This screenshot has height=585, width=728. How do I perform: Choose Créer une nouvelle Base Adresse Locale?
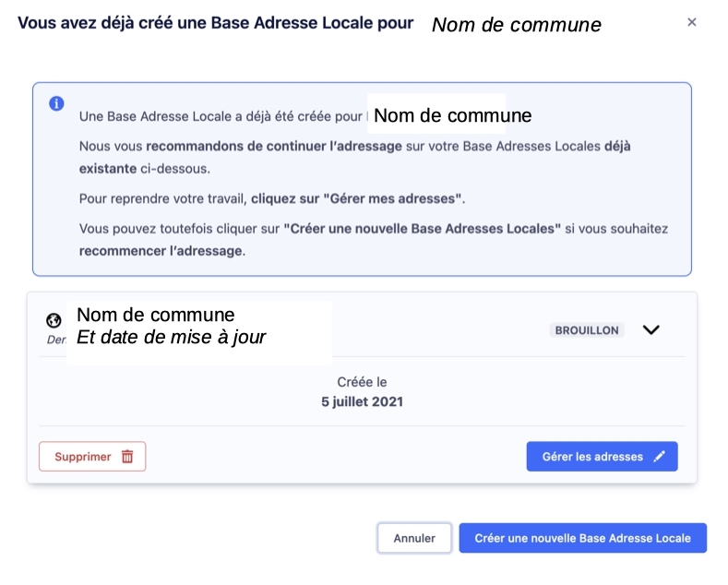coord(582,538)
